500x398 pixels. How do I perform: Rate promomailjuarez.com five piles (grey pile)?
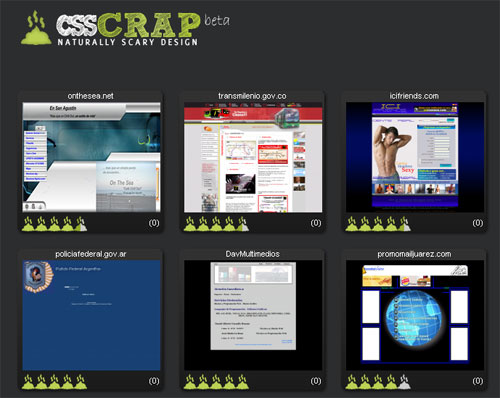pyautogui.click(x=404, y=382)
